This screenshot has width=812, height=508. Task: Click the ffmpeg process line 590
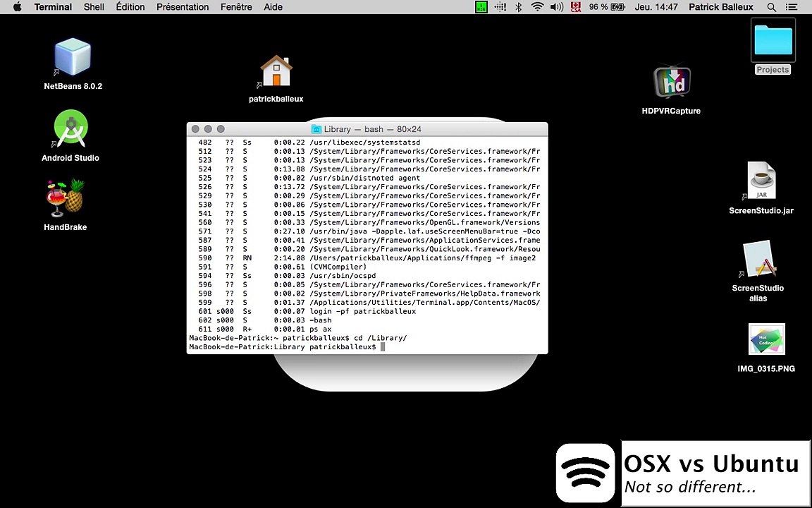(x=367, y=258)
